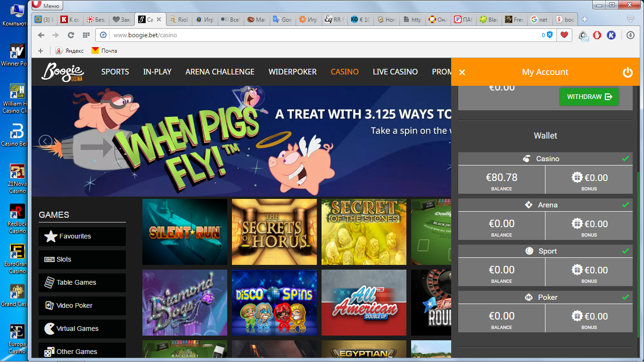Click the address bar with boogie.bet/casino
644x362 pixels.
(x=325, y=35)
